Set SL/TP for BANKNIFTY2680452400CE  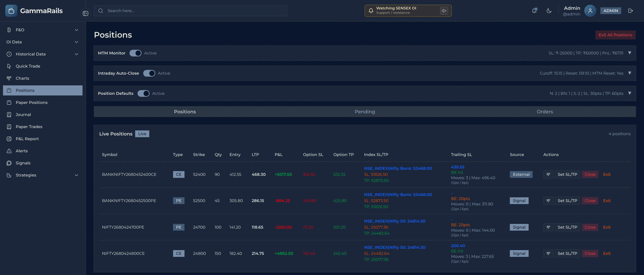click(568, 175)
